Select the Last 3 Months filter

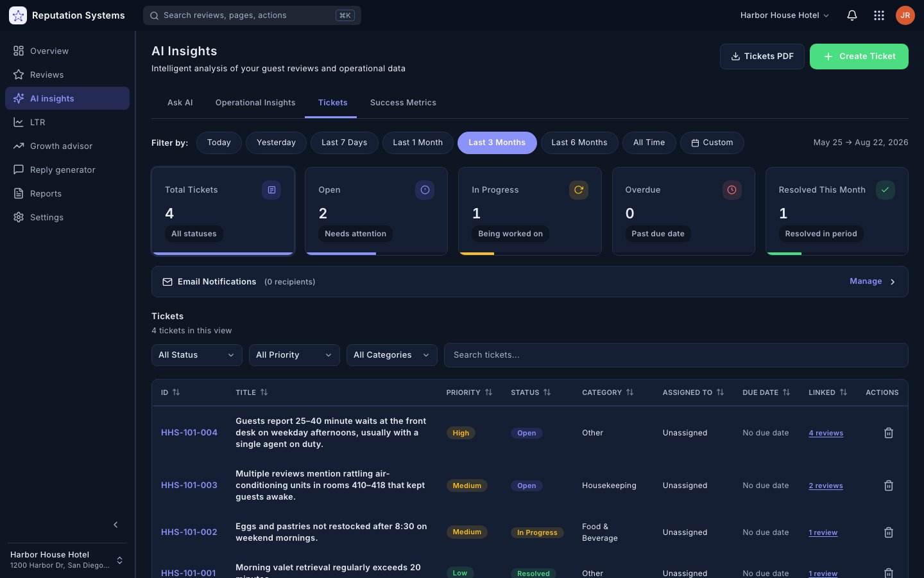497,143
